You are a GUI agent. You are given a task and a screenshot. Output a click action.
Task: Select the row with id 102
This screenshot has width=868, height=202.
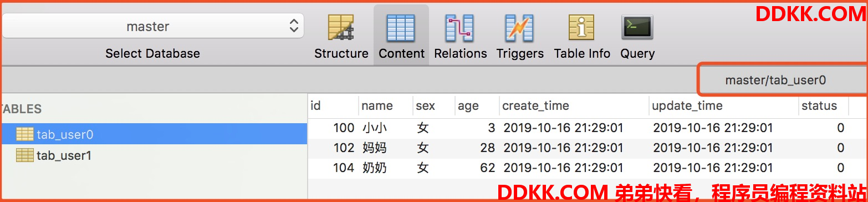(588, 148)
